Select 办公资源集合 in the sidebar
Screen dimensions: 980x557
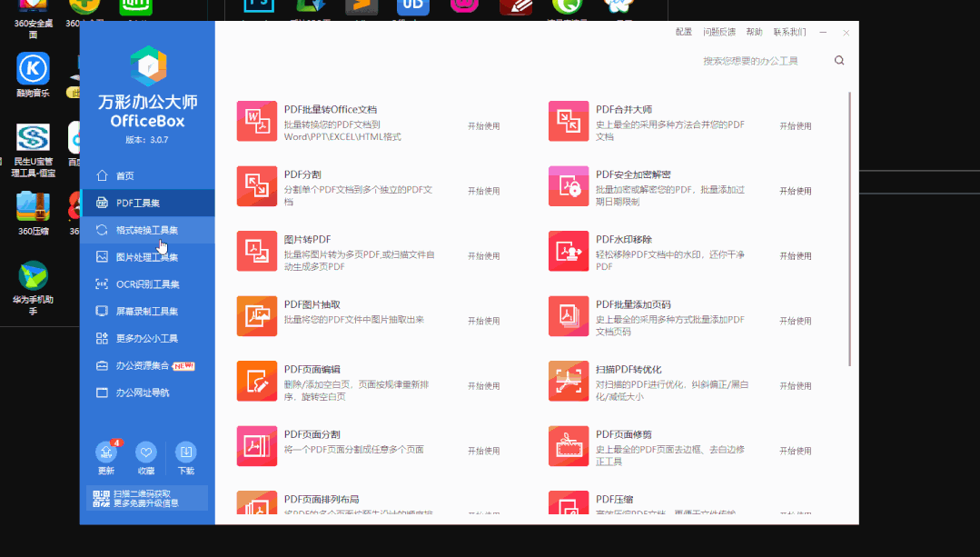(147, 365)
